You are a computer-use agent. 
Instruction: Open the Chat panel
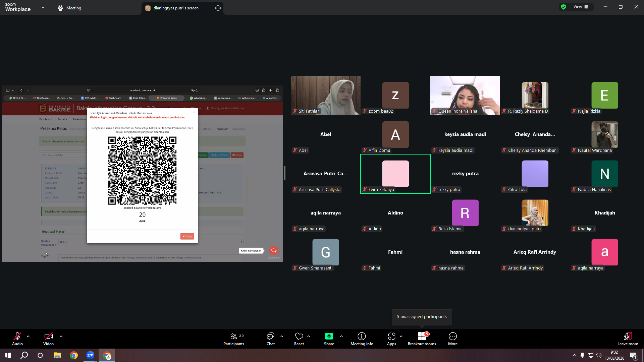point(270,339)
